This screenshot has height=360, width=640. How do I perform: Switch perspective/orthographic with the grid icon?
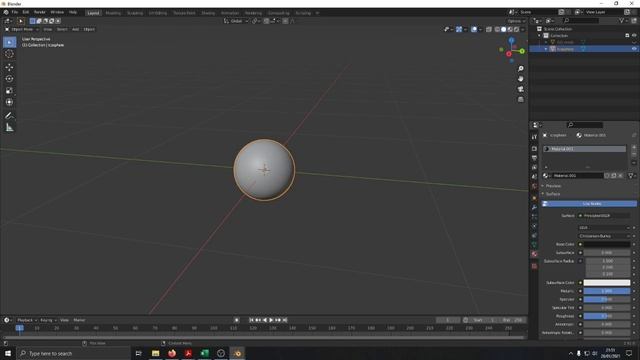coord(520,100)
